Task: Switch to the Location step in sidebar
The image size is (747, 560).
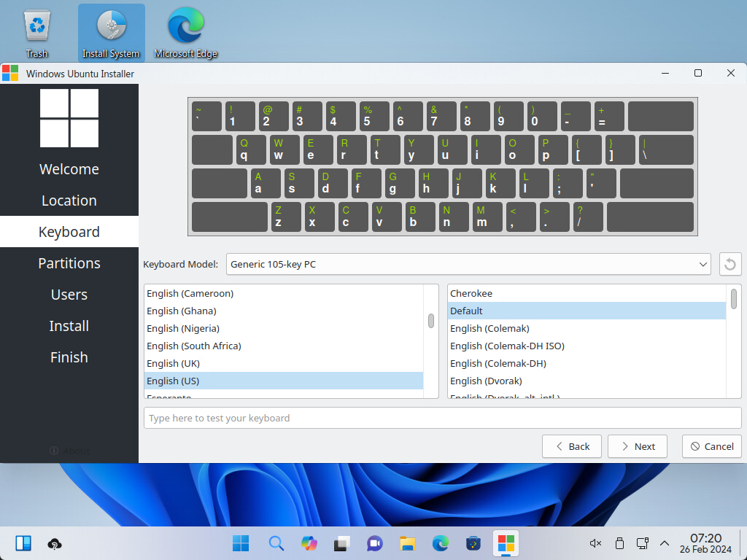Action: coord(69,201)
